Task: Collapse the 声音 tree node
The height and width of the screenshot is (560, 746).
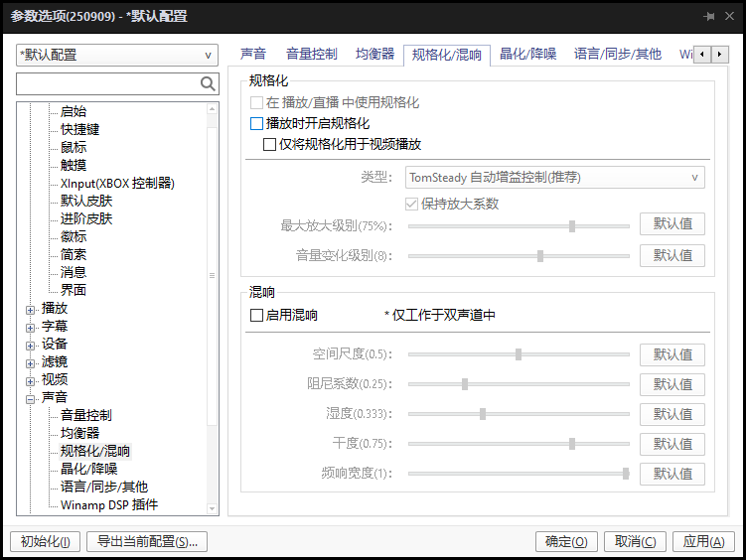Action: coord(31,398)
